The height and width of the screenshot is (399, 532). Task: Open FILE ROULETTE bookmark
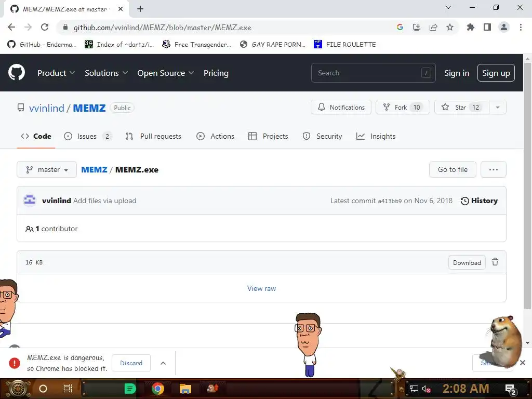[x=345, y=44]
